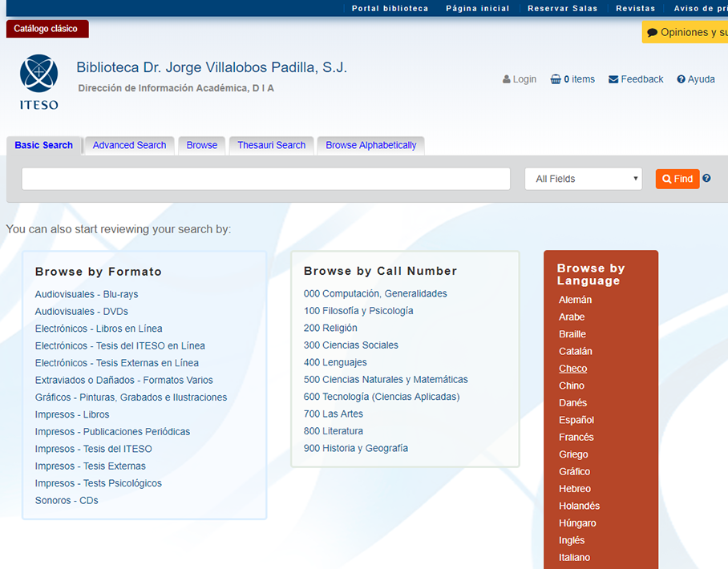Browse by language Griego
728x569 pixels.
pos(573,454)
